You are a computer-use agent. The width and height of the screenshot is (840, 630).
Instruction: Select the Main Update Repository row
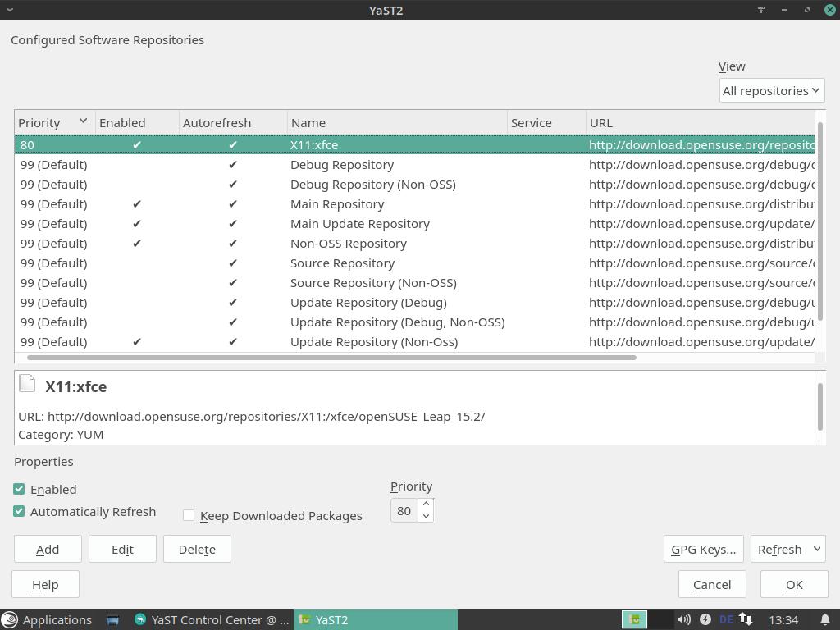359,223
